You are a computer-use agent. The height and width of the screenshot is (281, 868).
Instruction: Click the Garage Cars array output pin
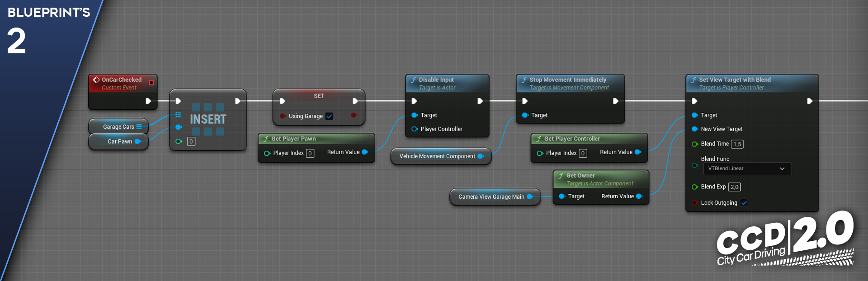click(139, 127)
